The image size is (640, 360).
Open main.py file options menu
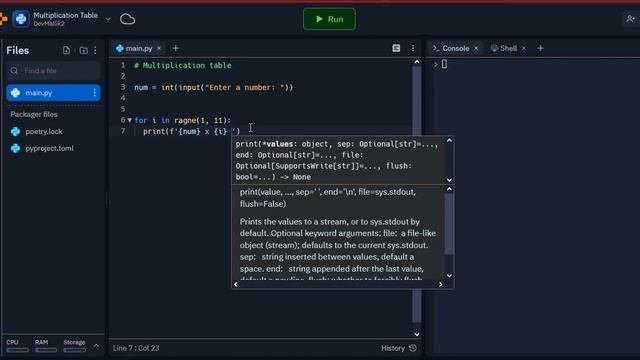click(95, 93)
